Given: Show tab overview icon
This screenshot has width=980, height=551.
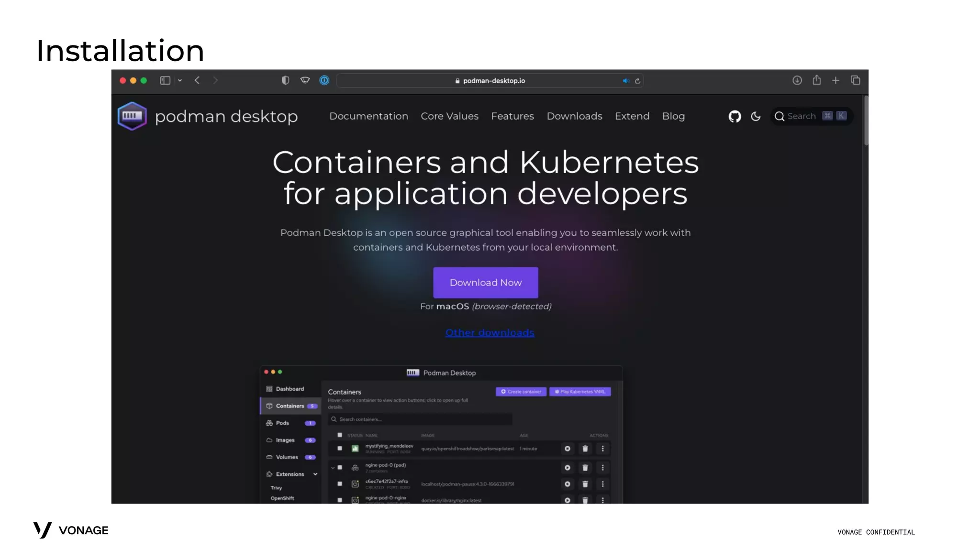Looking at the screenshot, I should click(856, 80).
